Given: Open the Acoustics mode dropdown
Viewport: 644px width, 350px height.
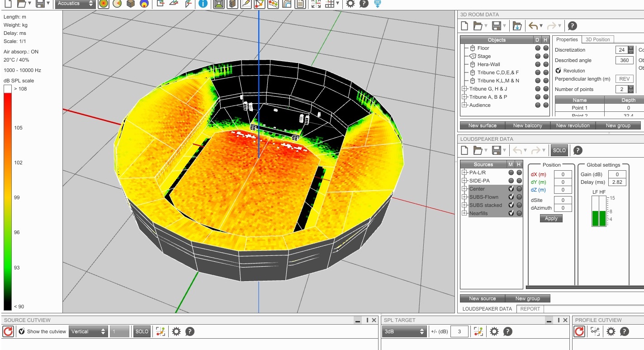Looking at the screenshot, I should tap(75, 4).
